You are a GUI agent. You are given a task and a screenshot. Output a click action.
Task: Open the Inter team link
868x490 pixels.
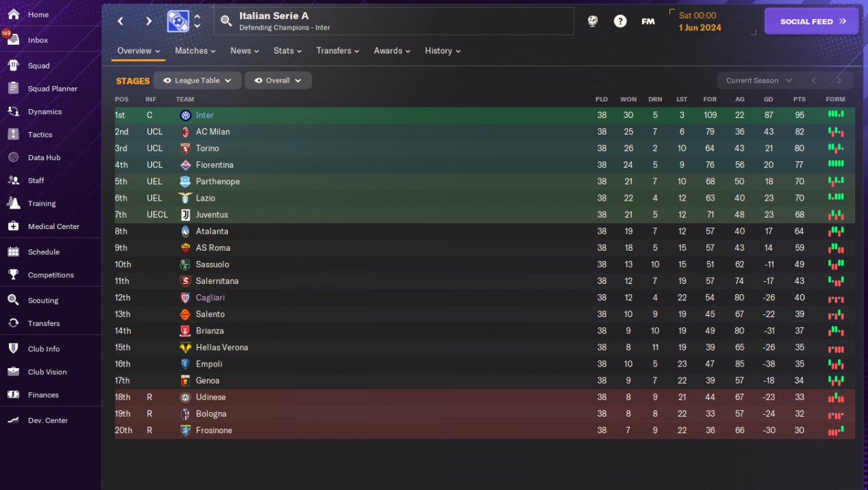pos(205,115)
